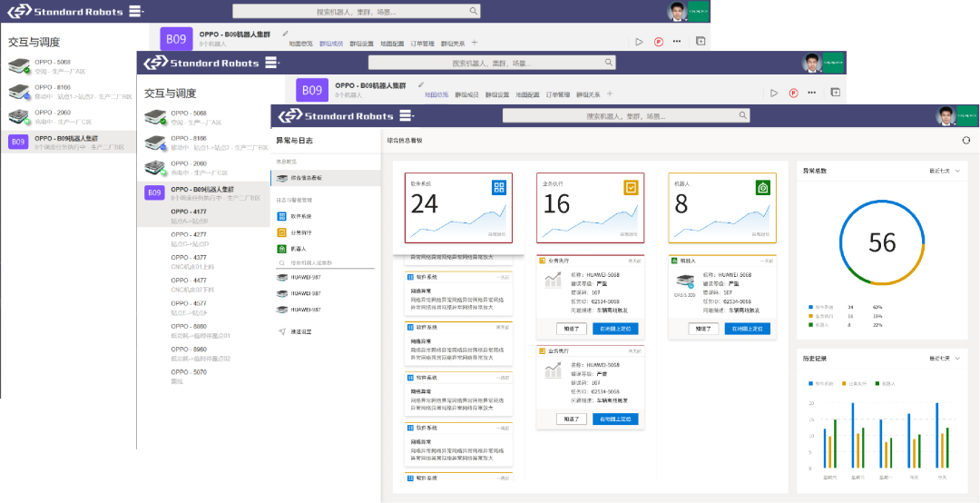Image resolution: width=980 pixels, height=503 pixels.
Task: Select OPPO - B09机器人集群 in back window list
Action: 67,143
